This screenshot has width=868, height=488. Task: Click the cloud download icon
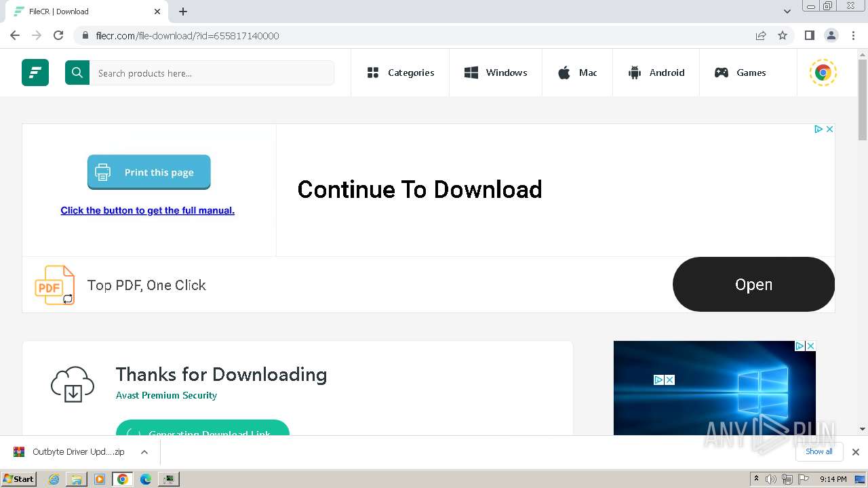pyautogui.click(x=73, y=384)
